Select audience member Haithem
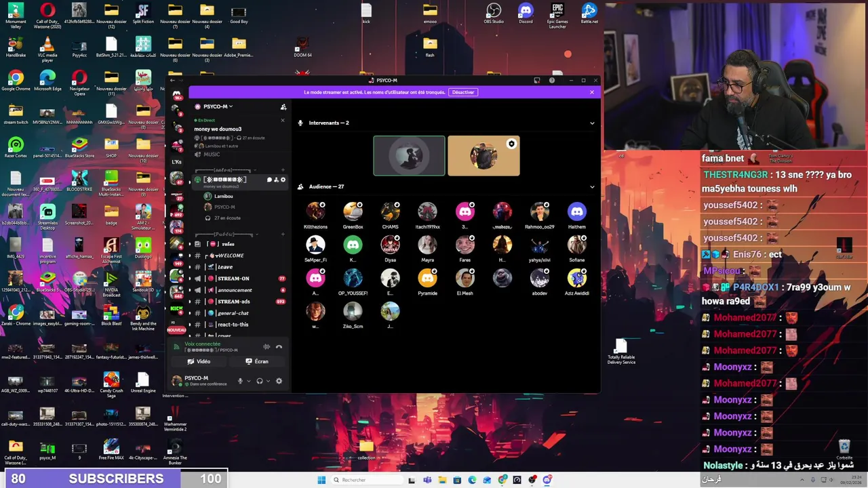868x488 pixels. (577, 216)
